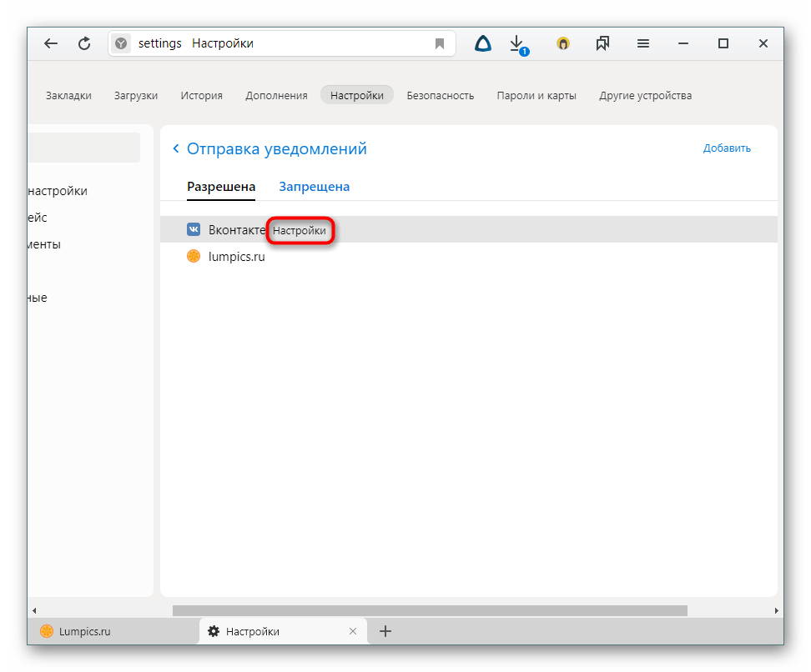Reload the page with refresh icon
This screenshot has width=811, height=672.
[84, 44]
